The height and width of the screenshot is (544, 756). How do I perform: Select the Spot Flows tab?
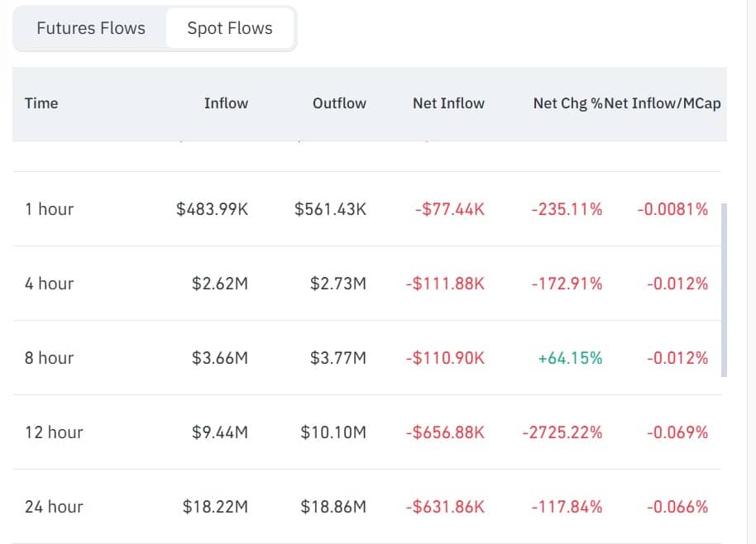click(x=230, y=28)
